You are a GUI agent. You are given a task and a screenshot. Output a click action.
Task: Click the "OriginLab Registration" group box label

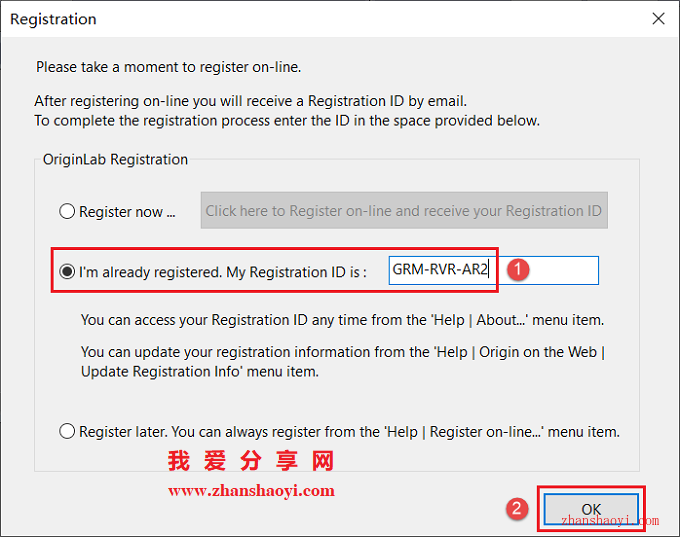pos(115,159)
